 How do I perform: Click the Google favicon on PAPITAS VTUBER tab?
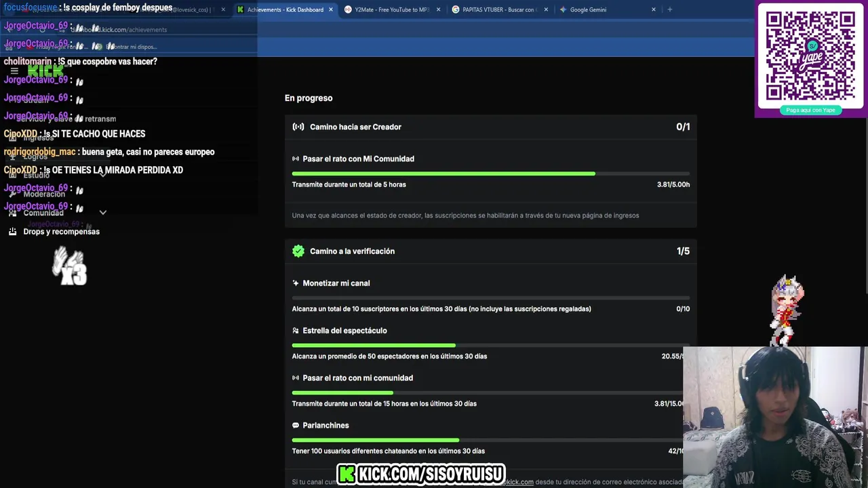456,9
